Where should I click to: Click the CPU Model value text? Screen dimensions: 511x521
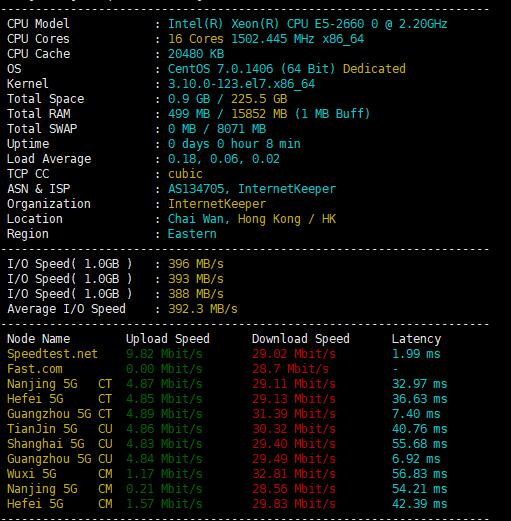(307, 24)
